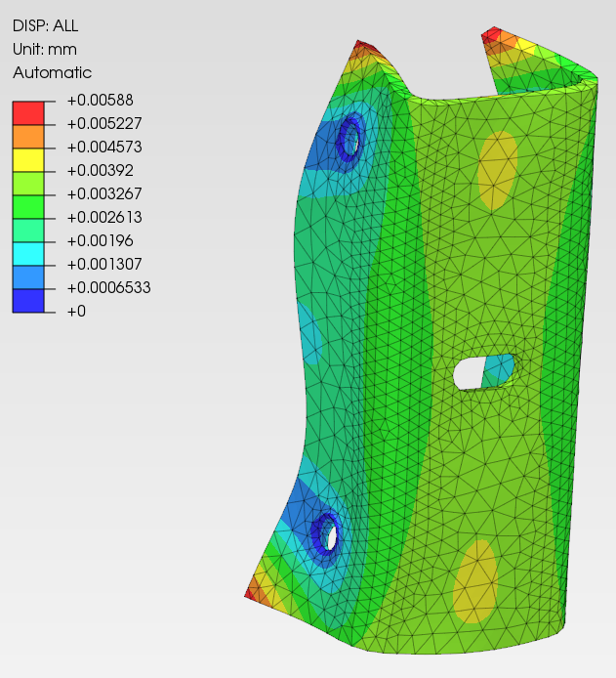This screenshot has width=616, height=678.
Task: Click the legend value +0.0006533
Action: pos(109,287)
